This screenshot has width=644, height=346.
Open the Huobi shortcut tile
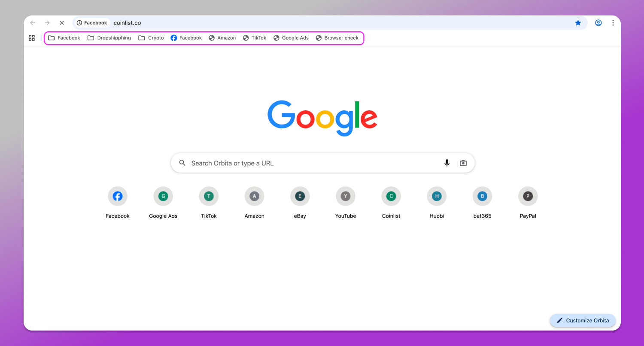tap(437, 203)
